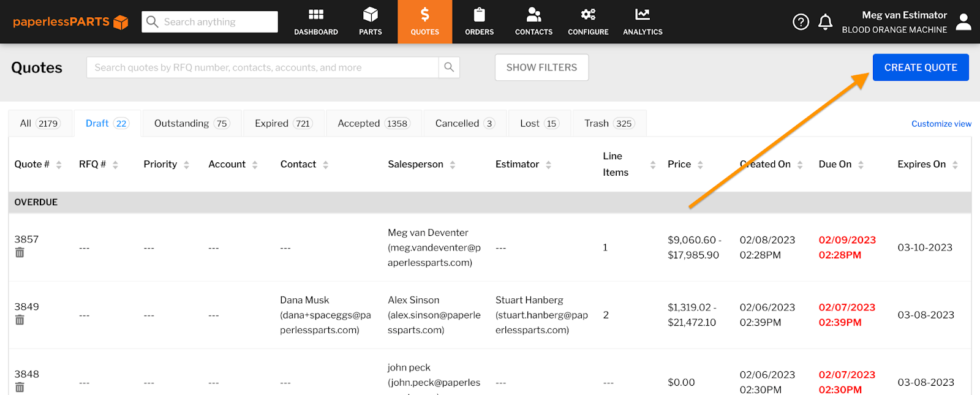This screenshot has height=395, width=980.
Task: Open the user profile menu
Action: (x=963, y=22)
